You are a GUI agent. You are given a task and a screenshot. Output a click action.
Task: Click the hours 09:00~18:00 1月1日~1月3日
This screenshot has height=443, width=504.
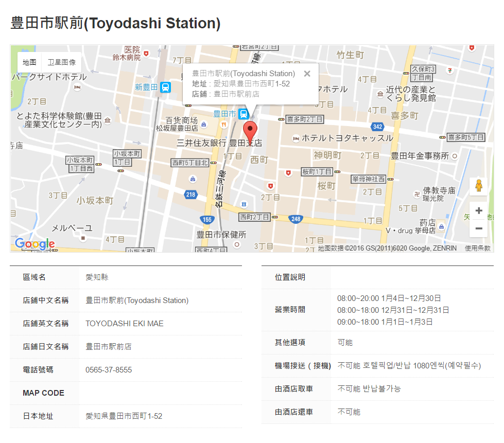tap(385, 322)
